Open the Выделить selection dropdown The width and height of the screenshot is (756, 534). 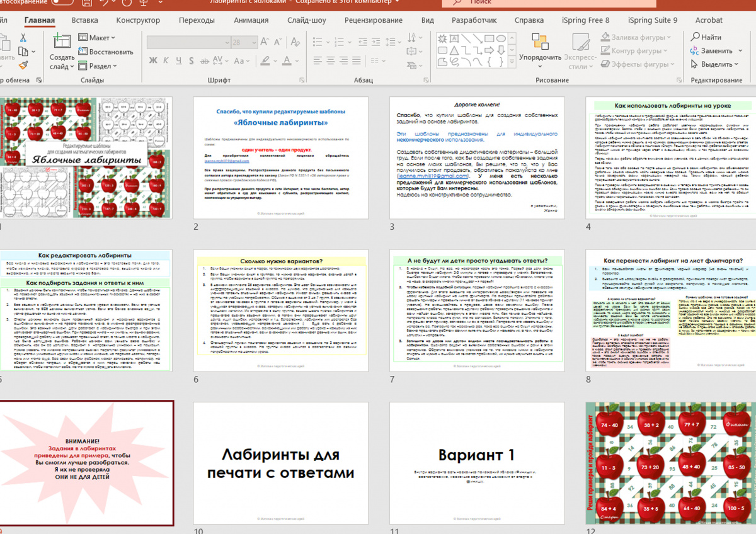[717, 64]
